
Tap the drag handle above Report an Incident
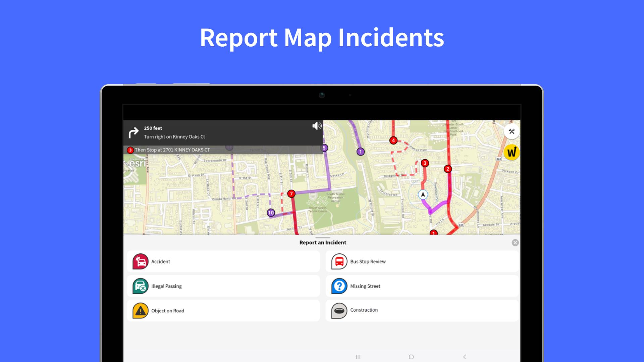[323, 237]
